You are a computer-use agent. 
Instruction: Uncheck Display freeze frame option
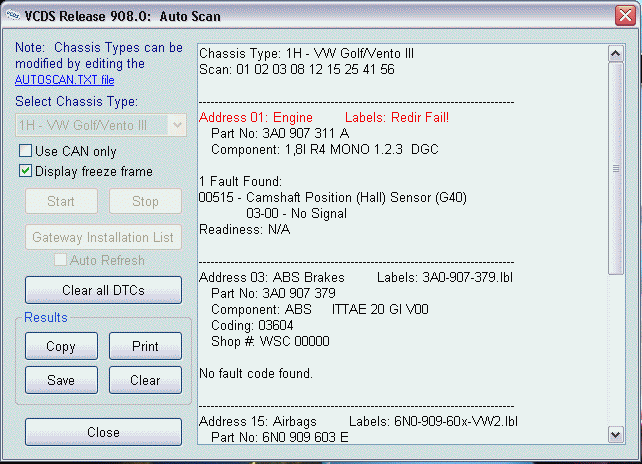pos(27,171)
